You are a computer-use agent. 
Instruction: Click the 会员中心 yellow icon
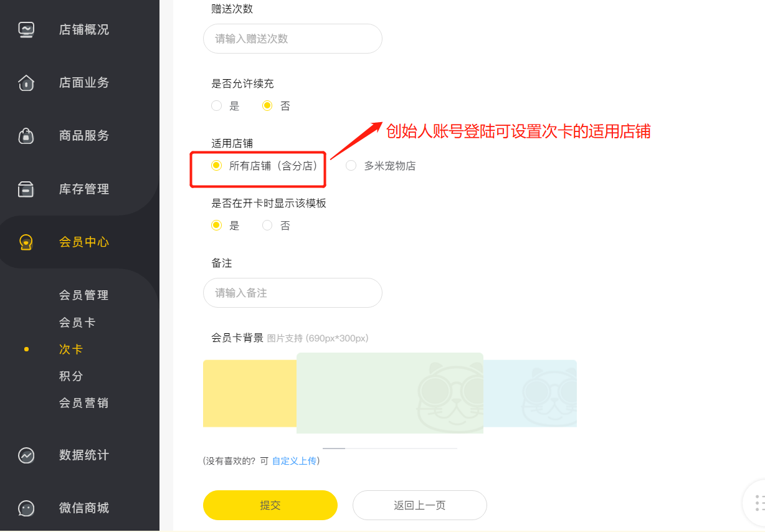26,242
